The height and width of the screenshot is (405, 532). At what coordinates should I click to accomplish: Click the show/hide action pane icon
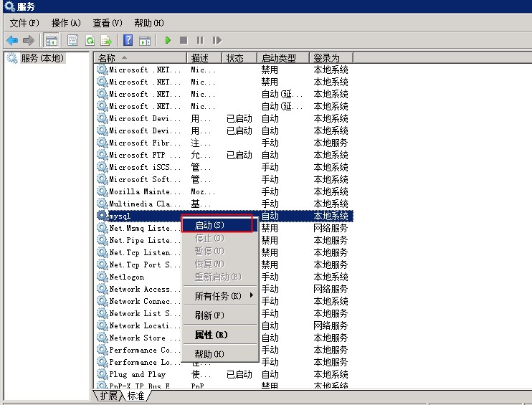[144, 41]
